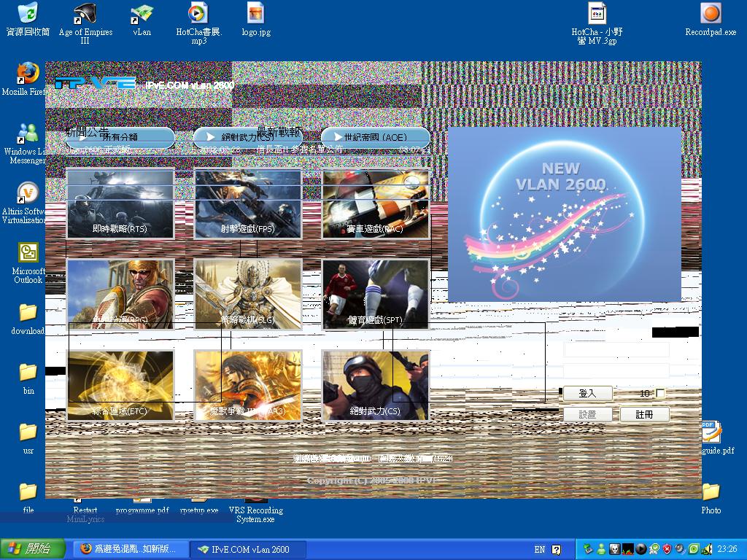Open the red shield antivirus tray icon
This screenshot has height=560, width=747.
pos(666,549)
